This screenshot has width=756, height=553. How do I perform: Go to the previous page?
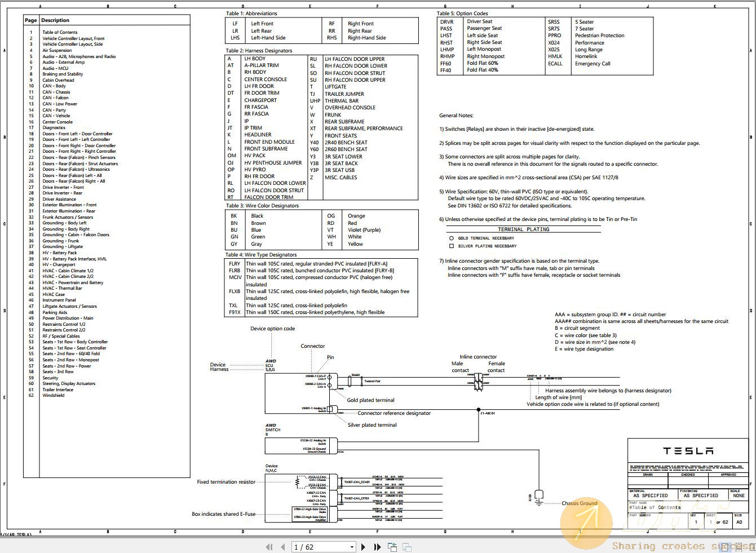283,547
